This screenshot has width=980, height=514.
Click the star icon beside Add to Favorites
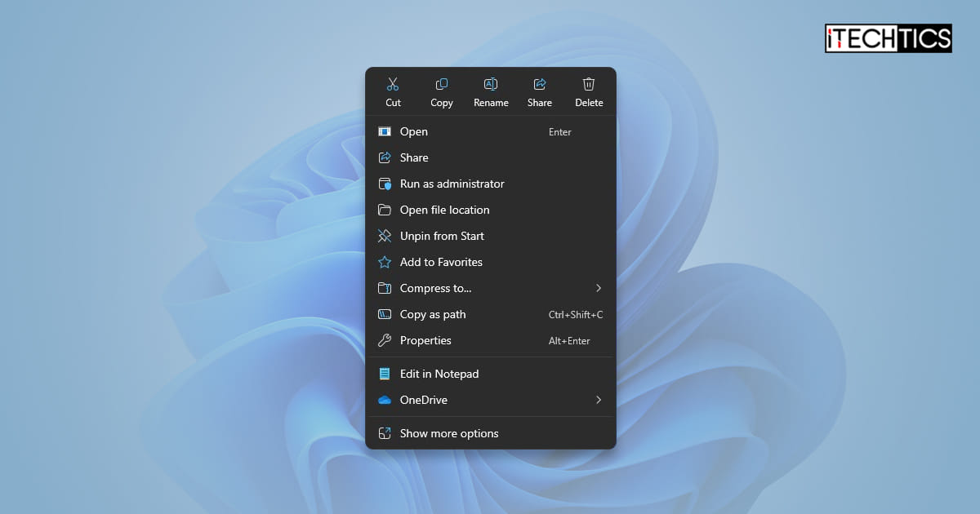click(384, 262)
